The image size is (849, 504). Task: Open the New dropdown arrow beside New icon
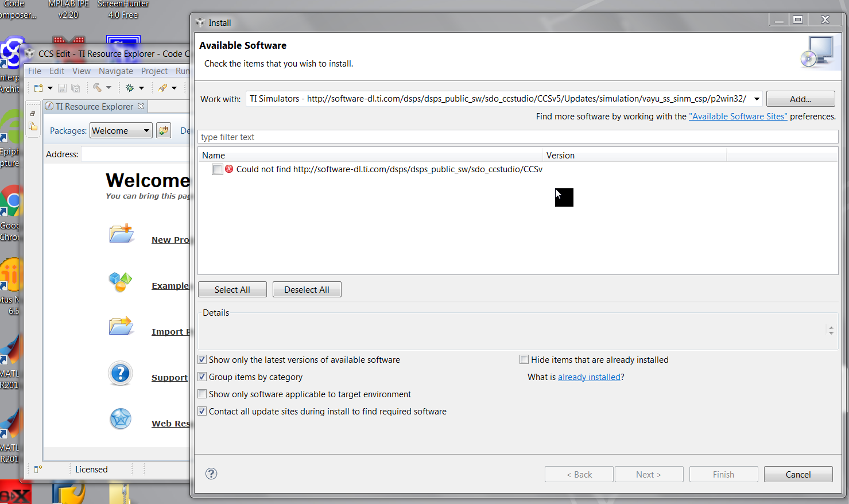click(x=50, y=88)
